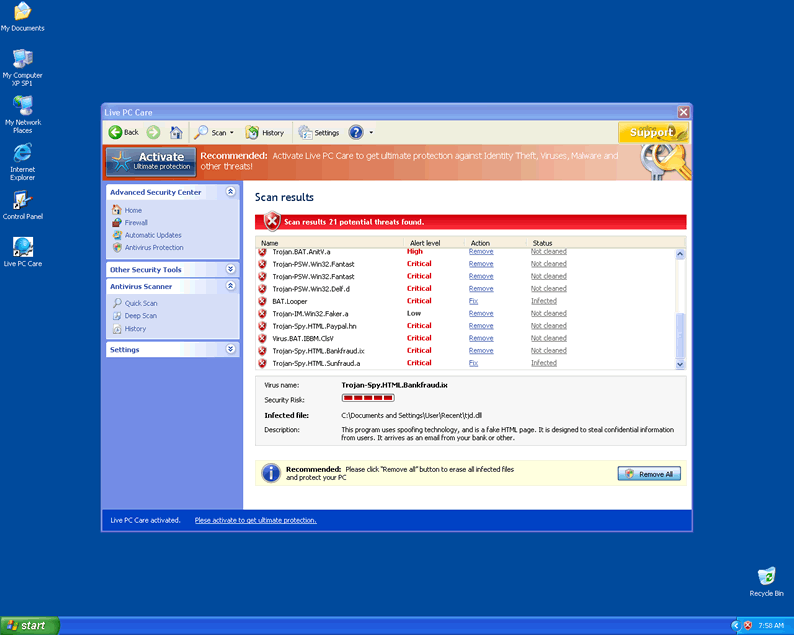The width and height of the screenshot is (794, 635).
Task: Click the green Back arrow icon
Action: click(116, 132)
